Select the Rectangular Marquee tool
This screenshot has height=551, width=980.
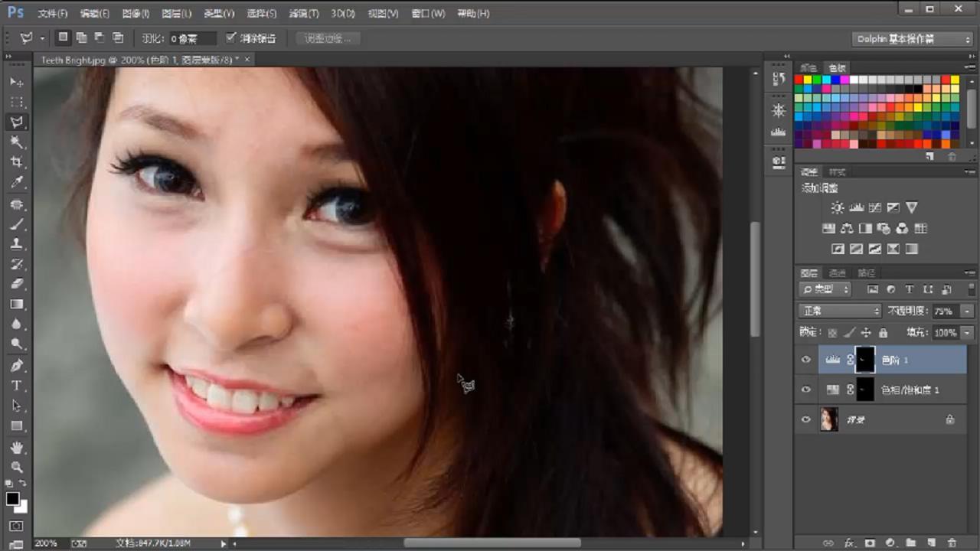(x=17, y=102)
